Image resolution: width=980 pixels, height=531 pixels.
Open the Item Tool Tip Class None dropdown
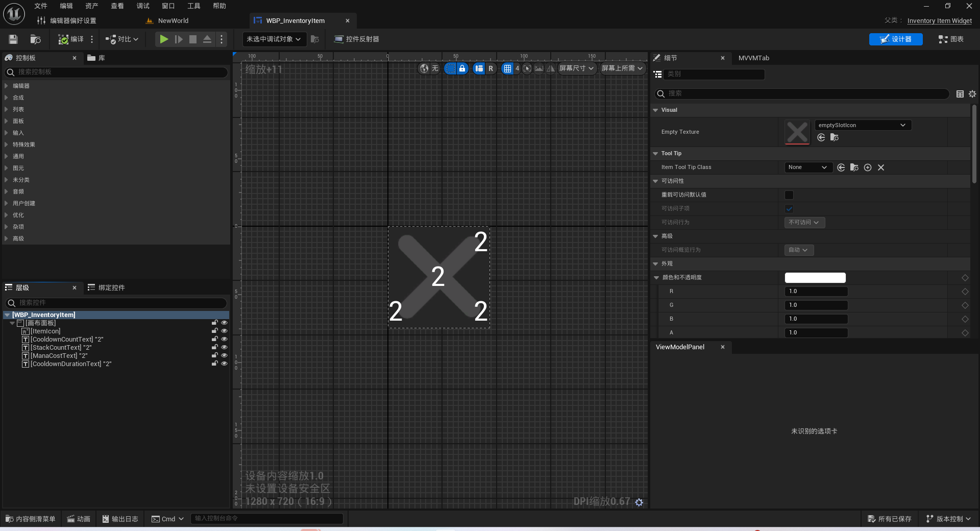click(x=808, y=167)
